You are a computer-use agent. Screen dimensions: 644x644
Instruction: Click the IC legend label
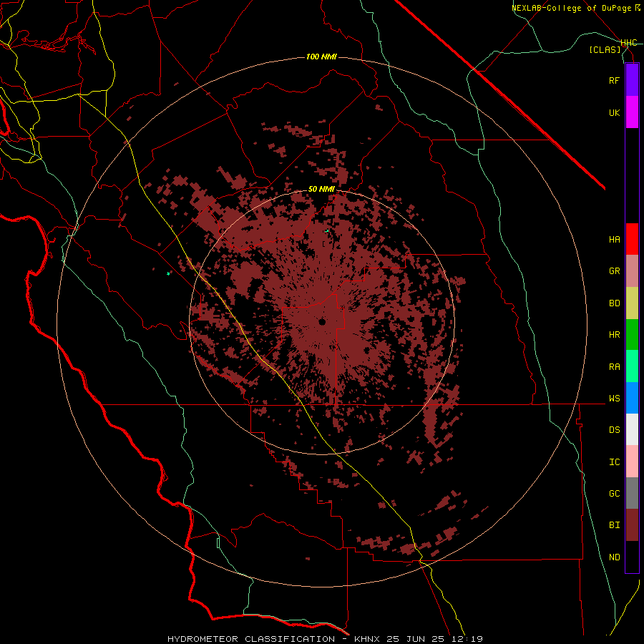point(615,462)
